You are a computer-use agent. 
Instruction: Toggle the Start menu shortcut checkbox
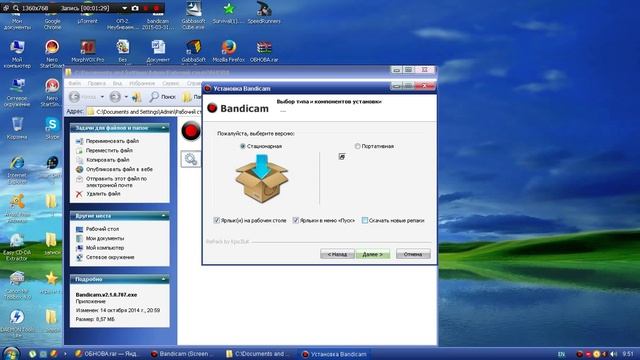pyautogui.click(x=296, y=220)
